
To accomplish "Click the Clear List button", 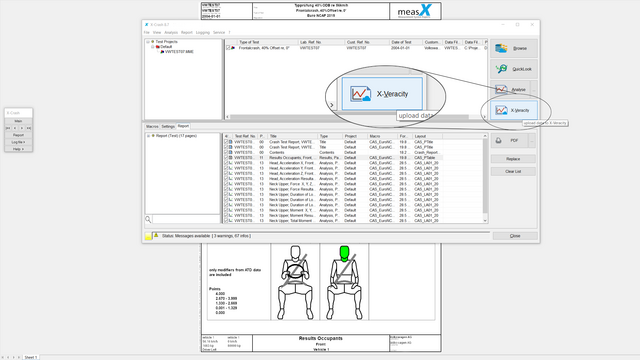I will point(513,171).
